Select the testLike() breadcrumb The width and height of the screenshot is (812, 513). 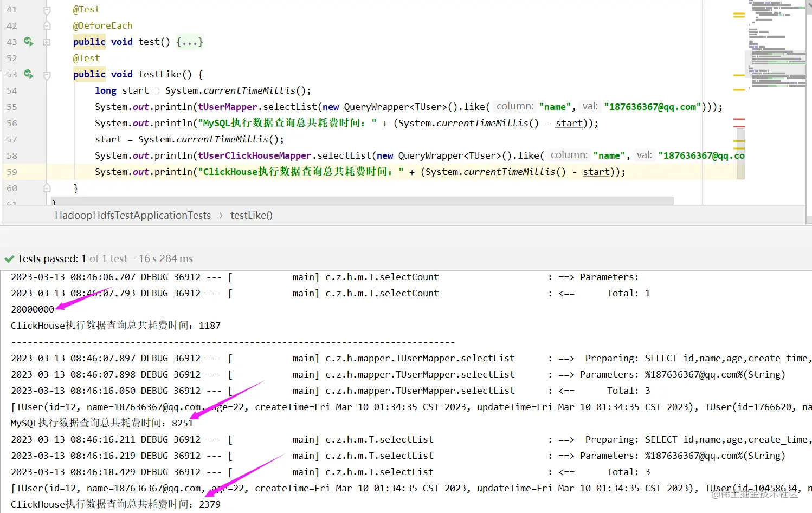pos(252,215)
